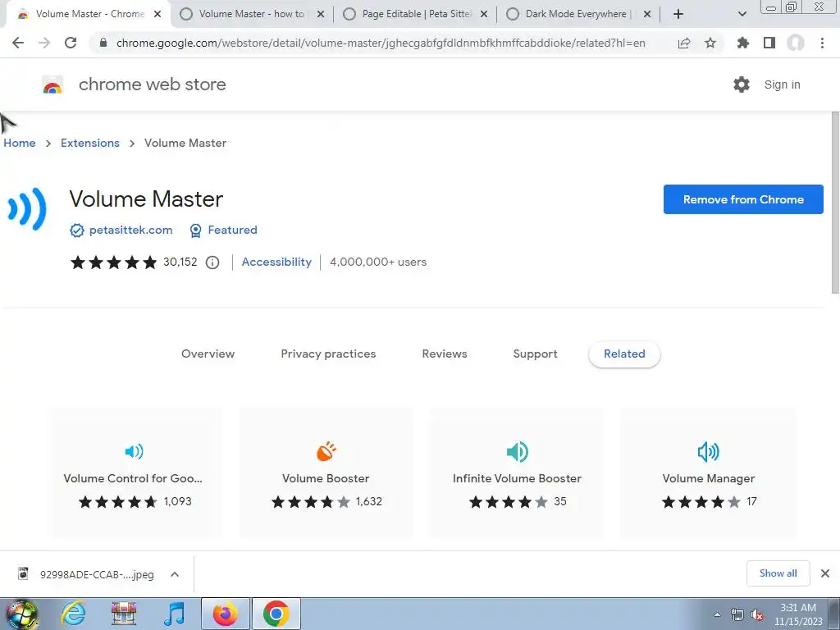Go to Extensions breadcrumb
This screenshot has width=840, height=630.
pos(90,143)
